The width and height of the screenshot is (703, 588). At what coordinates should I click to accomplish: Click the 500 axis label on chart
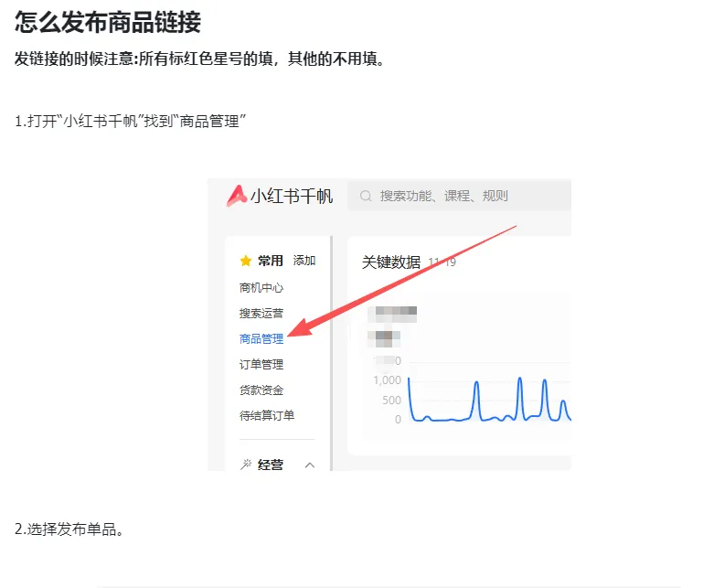[x=391, y=400]
